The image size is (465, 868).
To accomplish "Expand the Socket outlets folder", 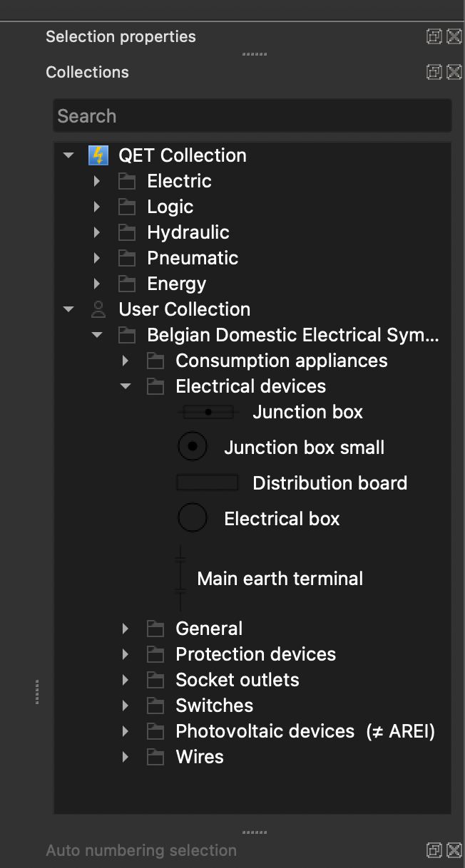I will [x=126, y=680].
